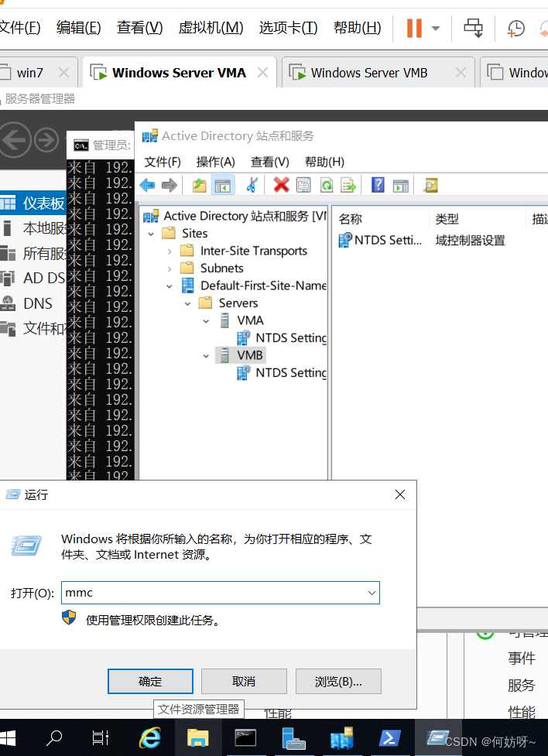Open the VMware 虚拟机(M) menu
This screenshot has height=756, width=548.
pos(211,28)
